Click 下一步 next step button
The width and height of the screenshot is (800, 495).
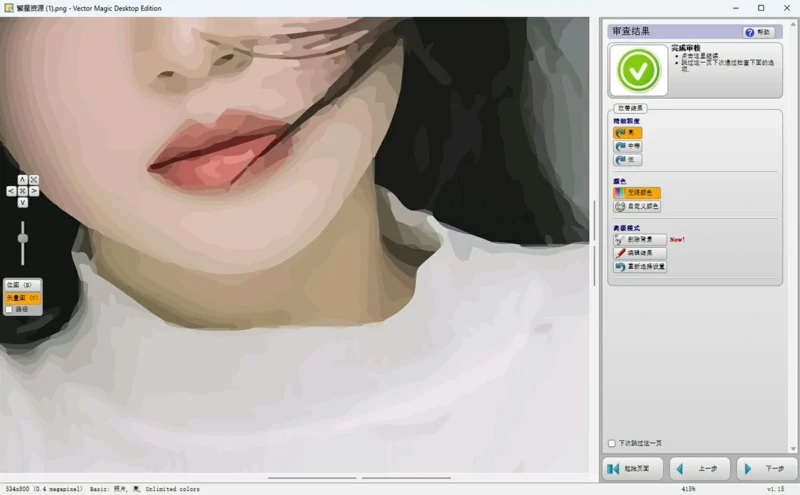[766, 468]
